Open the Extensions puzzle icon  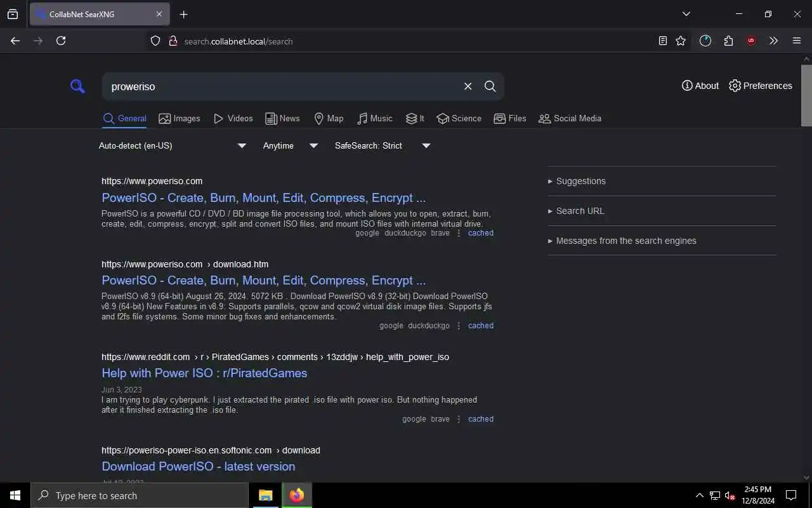pyautogui.click(x=728, y=41)
